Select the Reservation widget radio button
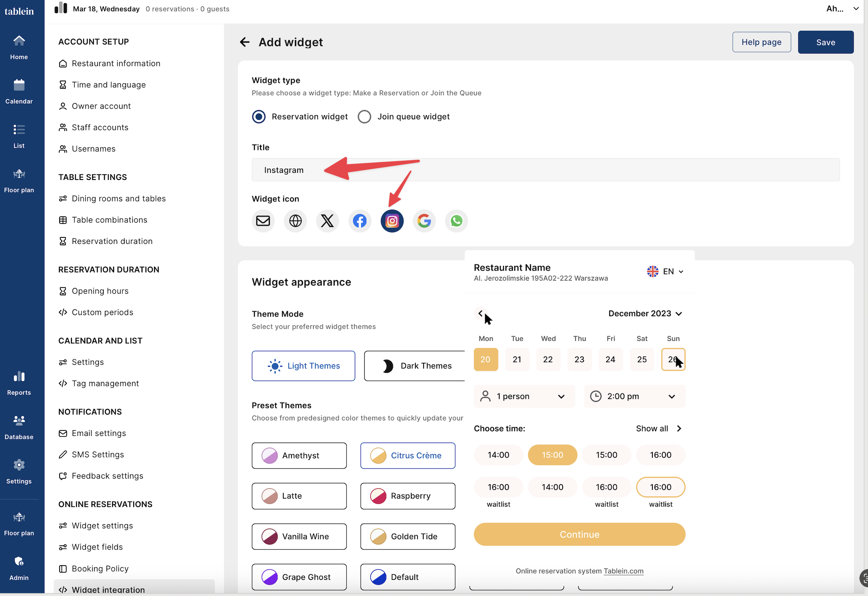Screen dimensions: 868x596 pyautogui.click(x=258, y=117)
